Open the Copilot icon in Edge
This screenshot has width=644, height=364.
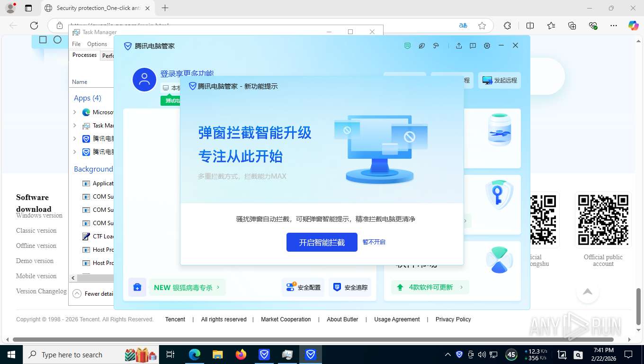(x=633, y=26)
